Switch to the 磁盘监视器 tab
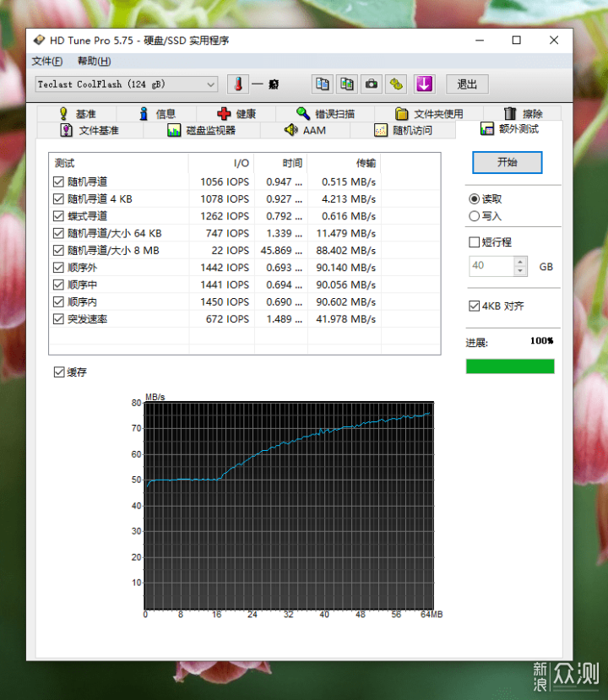The image size is (608, 700). (201, 130)
